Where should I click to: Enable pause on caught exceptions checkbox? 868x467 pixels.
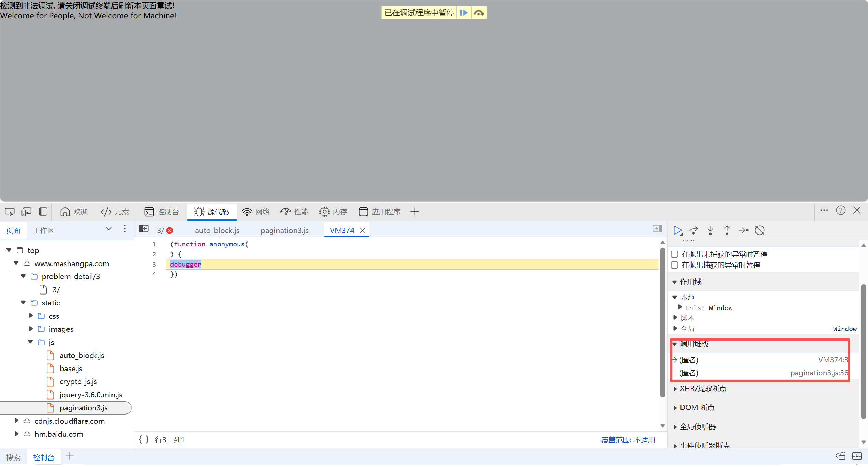click(674, 265)
